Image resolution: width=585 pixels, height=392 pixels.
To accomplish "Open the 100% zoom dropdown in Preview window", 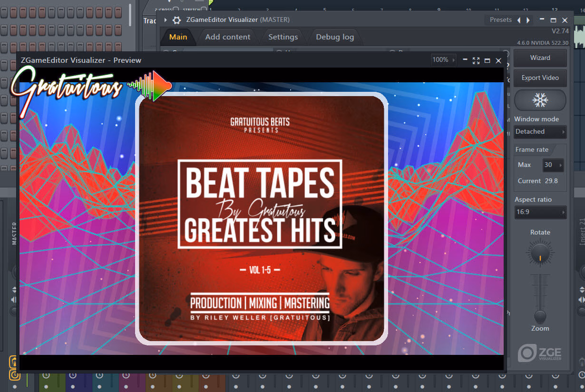I will click(444, 60).
